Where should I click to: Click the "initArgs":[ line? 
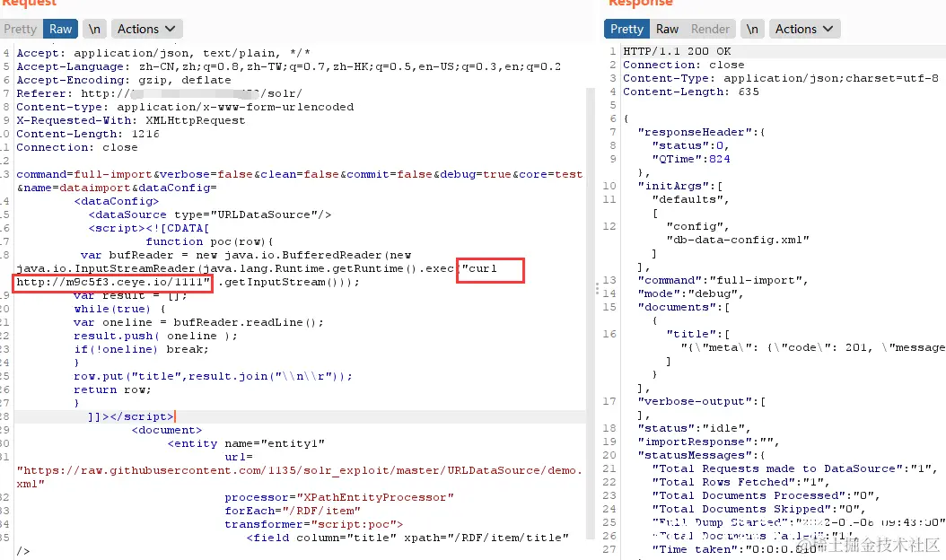[x=680, y=186]
